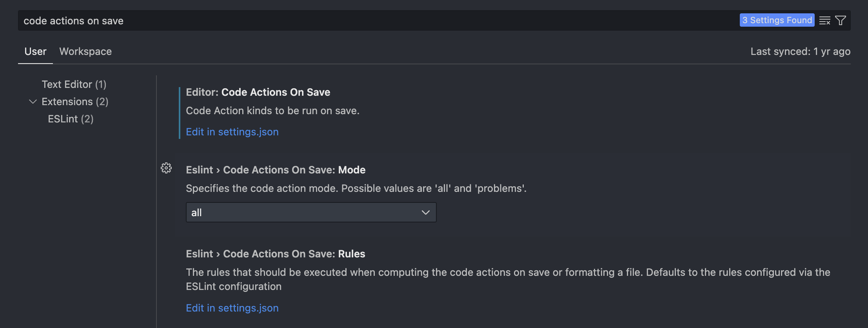Image resolution: width=868 pixels, height=328 pixels.
Task: Open settings.json link under Eslint Rules
Action: 232,308
